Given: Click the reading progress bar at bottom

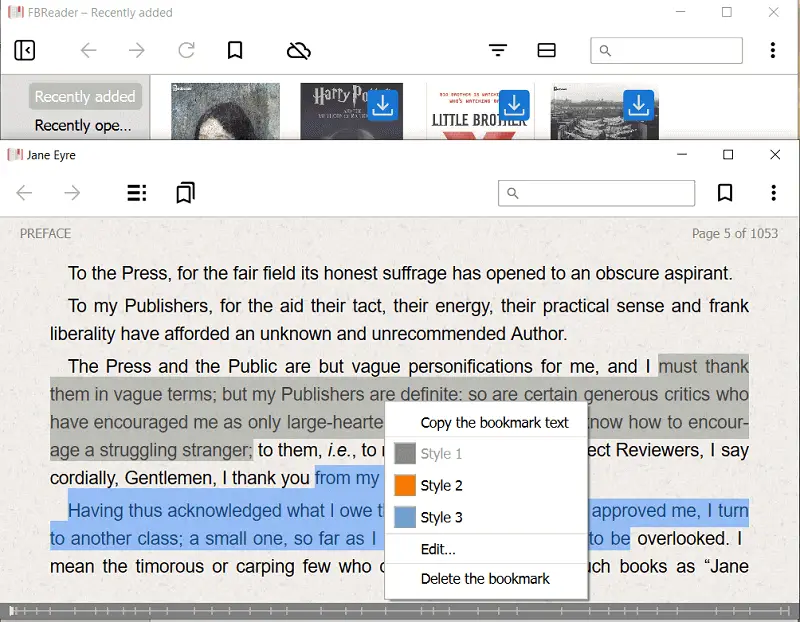Looking at the screenshot, I should coord(400,610).
